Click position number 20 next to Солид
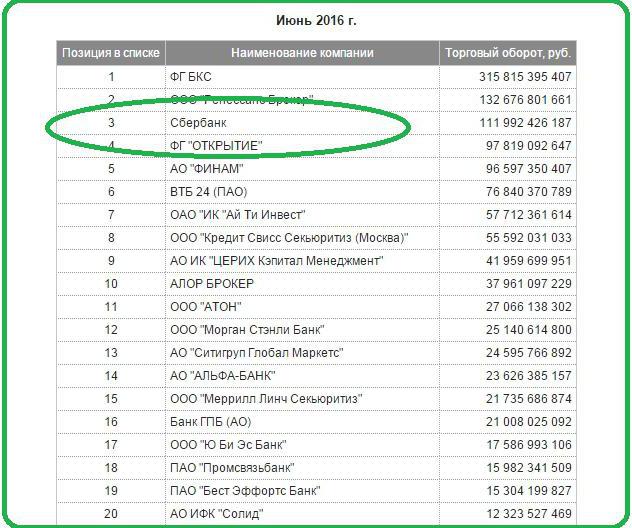 click(x=111, y=513)
